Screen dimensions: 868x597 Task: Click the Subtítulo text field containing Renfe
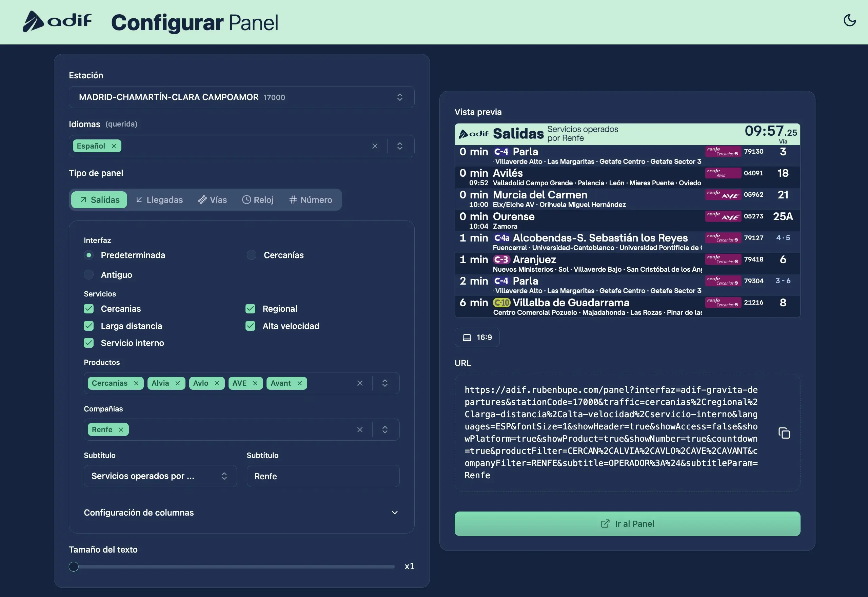[323, 476]
